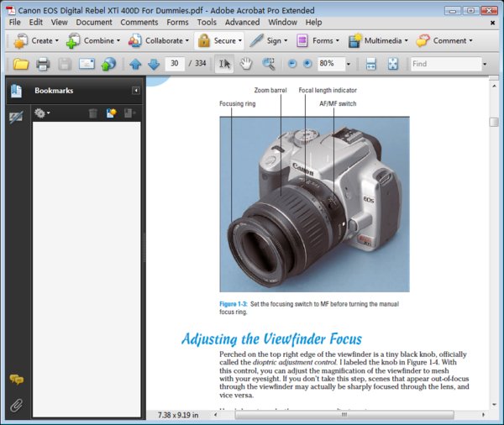This screenshot has width=504, height=425.
Task: Expand the Collaborate dropdown arrow
Action: pos(187,41)
